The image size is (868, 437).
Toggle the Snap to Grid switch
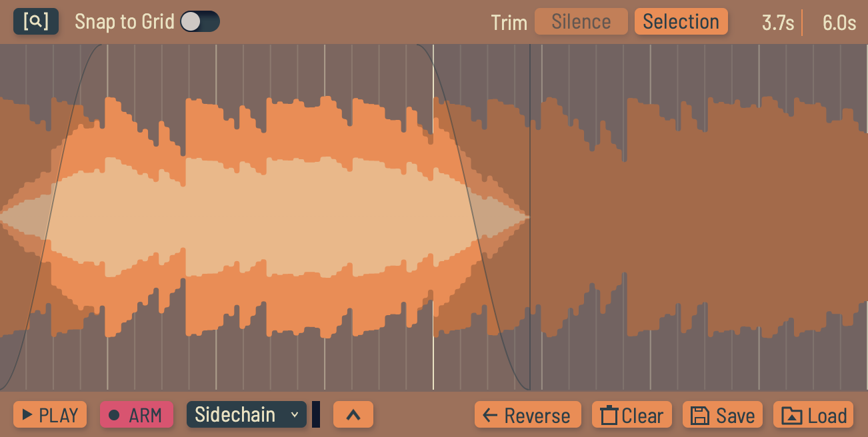200,21
